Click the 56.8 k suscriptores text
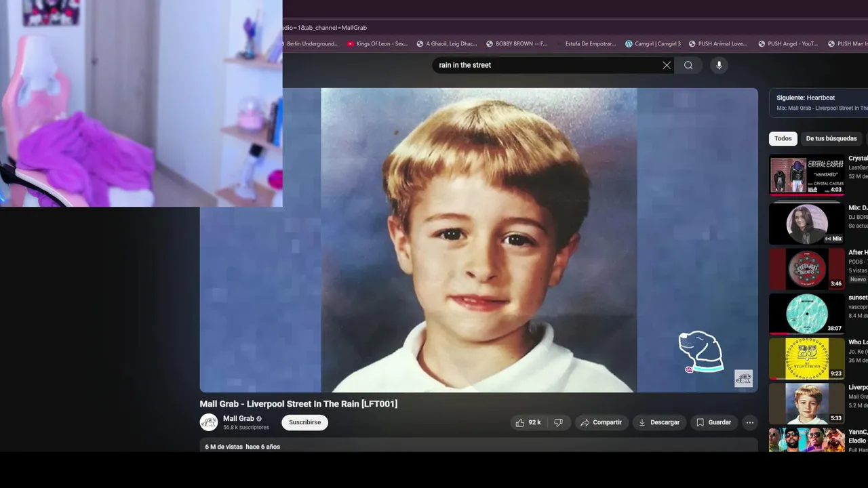The image size is (868, 488). (x=246, y=428)
